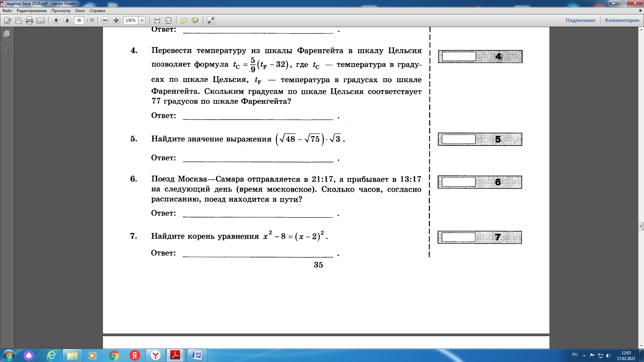644x362 pixels.
Task: Open Yandex Browser taskbar icon
Action: [x=156, y=355]
